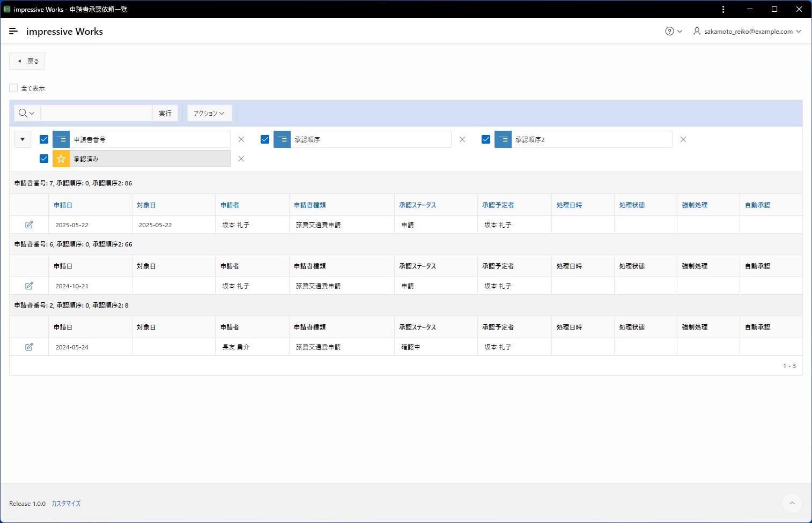Click the blue 強制処理 column header
This screenshot has width=812, height=523.
(x=695, y=205)
